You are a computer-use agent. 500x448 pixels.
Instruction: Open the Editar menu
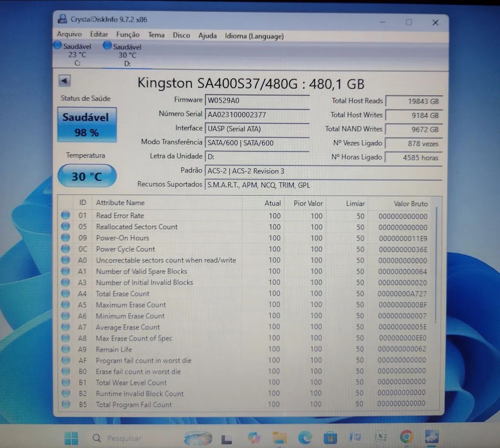coord(99,34)
